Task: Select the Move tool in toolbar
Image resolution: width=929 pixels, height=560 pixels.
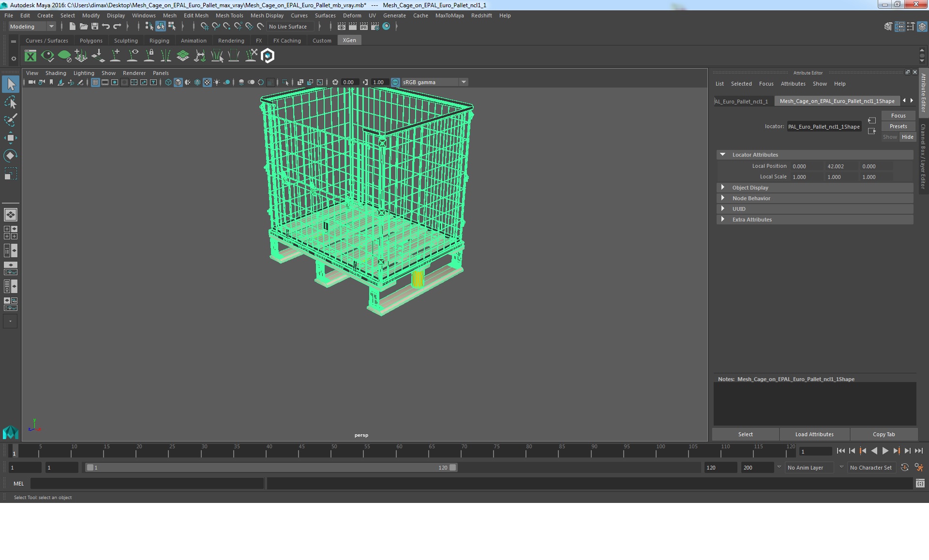Action: pos(10,137)
